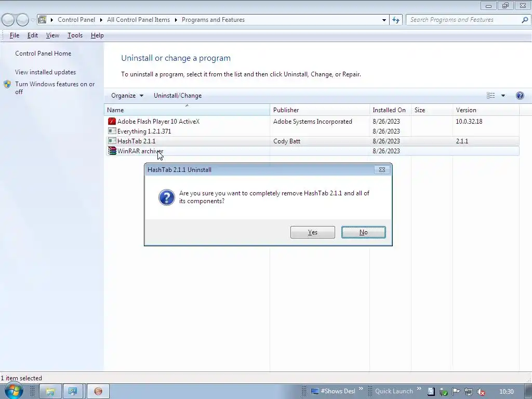Open help with the blue question icon
Screen dimensions: 532x399
click(x=520, y=96)
